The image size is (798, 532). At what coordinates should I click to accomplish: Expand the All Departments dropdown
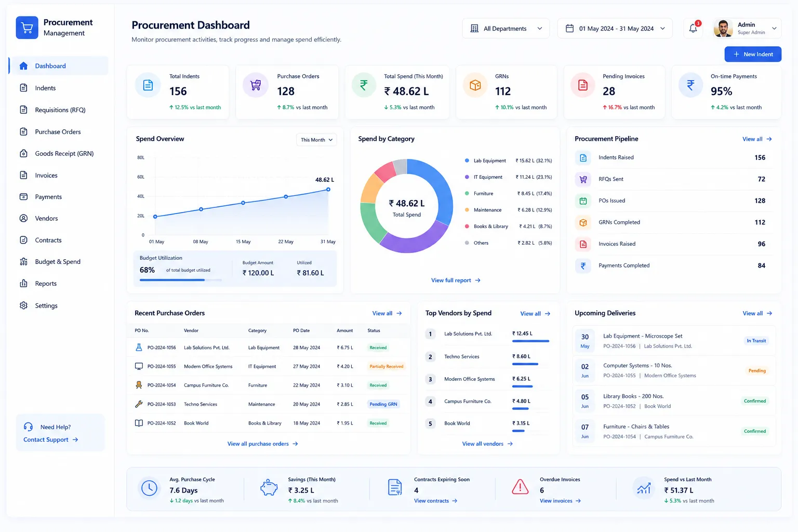[x=506, y=29]
